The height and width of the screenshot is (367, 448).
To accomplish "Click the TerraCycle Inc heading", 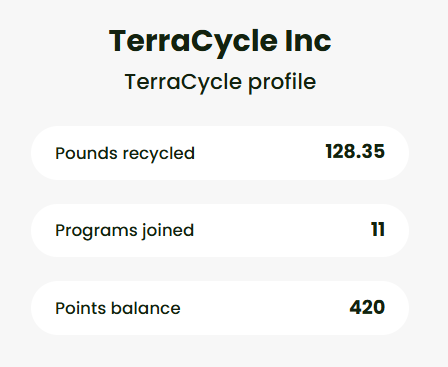I will [220, 42].
